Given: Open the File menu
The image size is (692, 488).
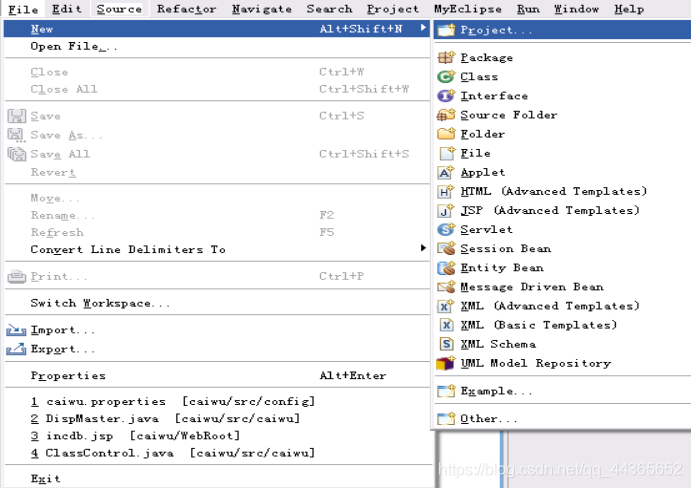Looking at the screenshot, I should (x=23, y=9).
